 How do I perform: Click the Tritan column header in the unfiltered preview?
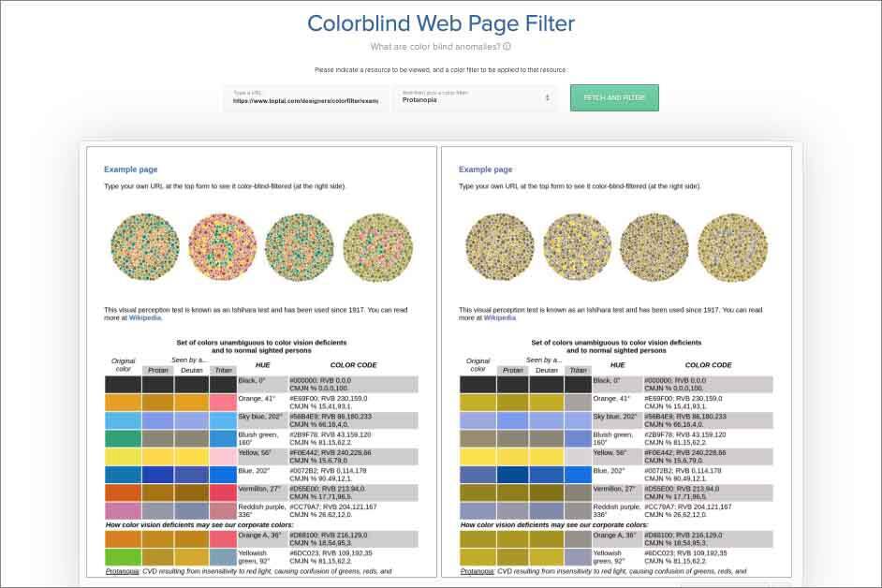click(224, 370)
